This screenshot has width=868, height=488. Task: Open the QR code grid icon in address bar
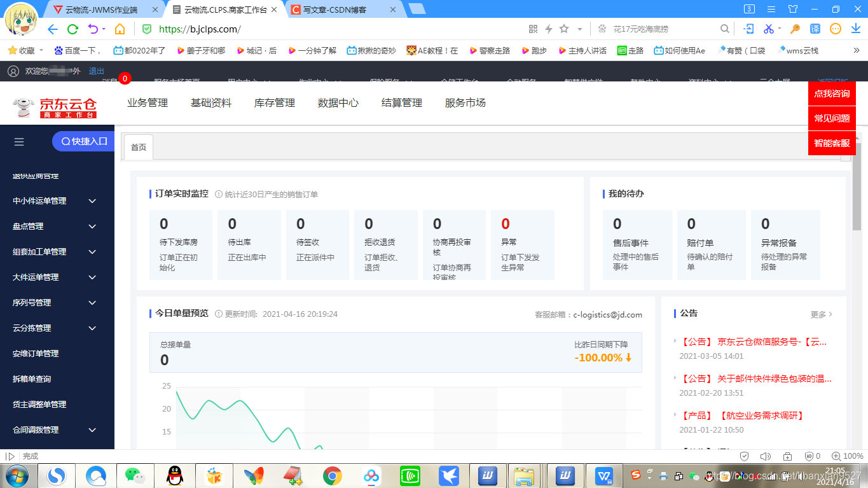click(534, 29)
